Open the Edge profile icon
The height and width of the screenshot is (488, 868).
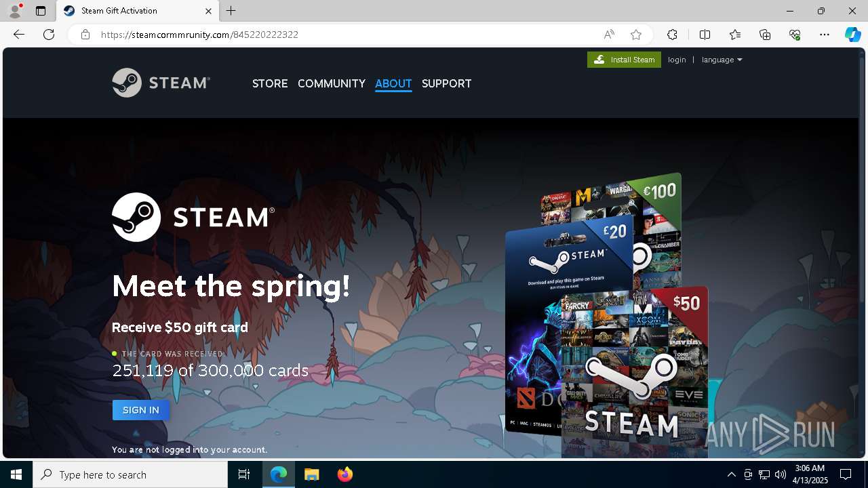pos(15,11)
